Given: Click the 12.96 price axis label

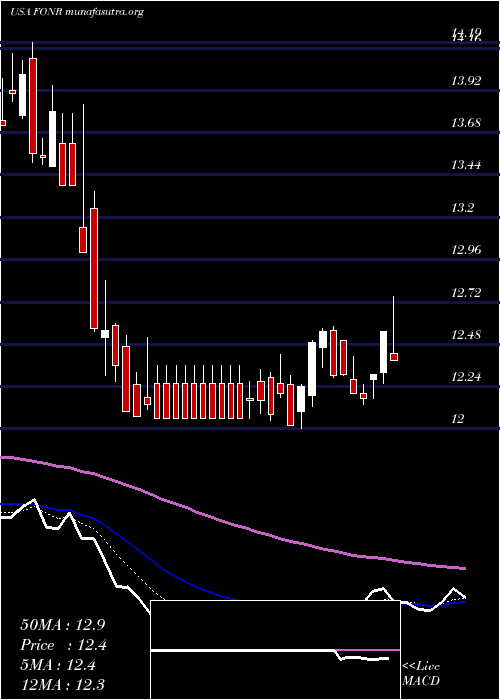Looking at the screenshot, I should tap(466, 250).
